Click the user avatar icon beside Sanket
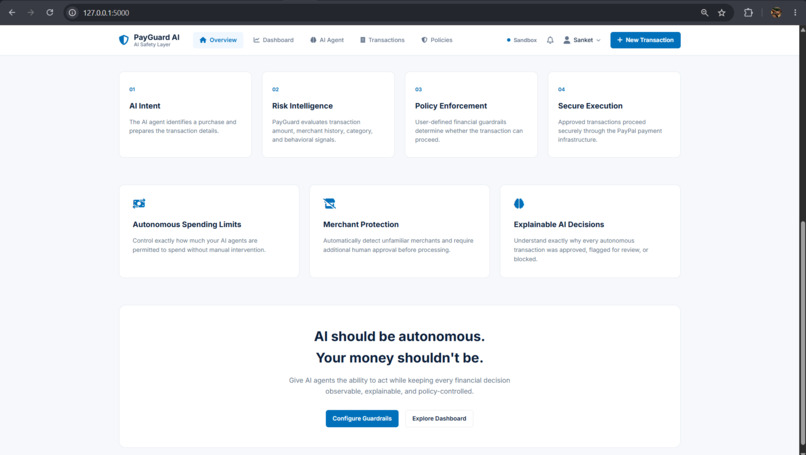Image resolution: width=806 pixels, height=455 pixels. 566,40
